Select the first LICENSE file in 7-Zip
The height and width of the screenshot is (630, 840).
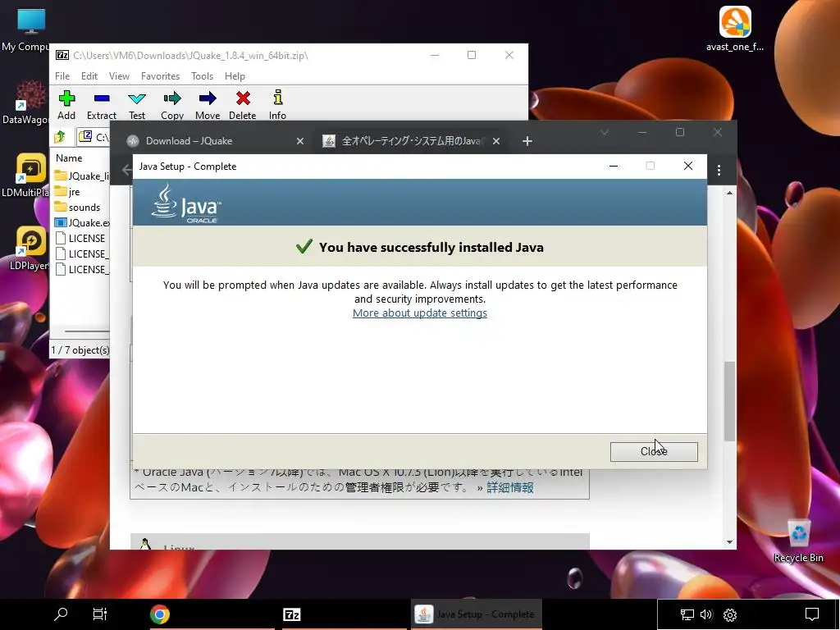click(x=80, y=239)
